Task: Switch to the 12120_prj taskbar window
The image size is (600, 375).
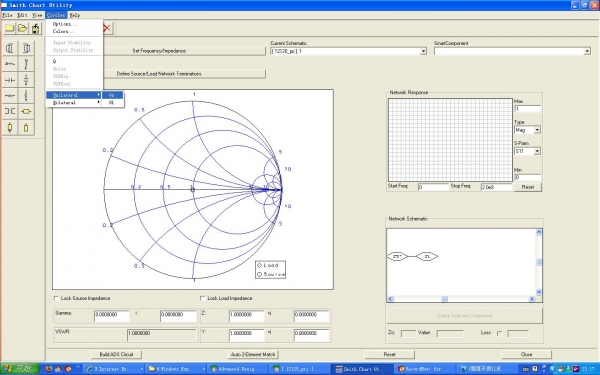Action: 300,369
